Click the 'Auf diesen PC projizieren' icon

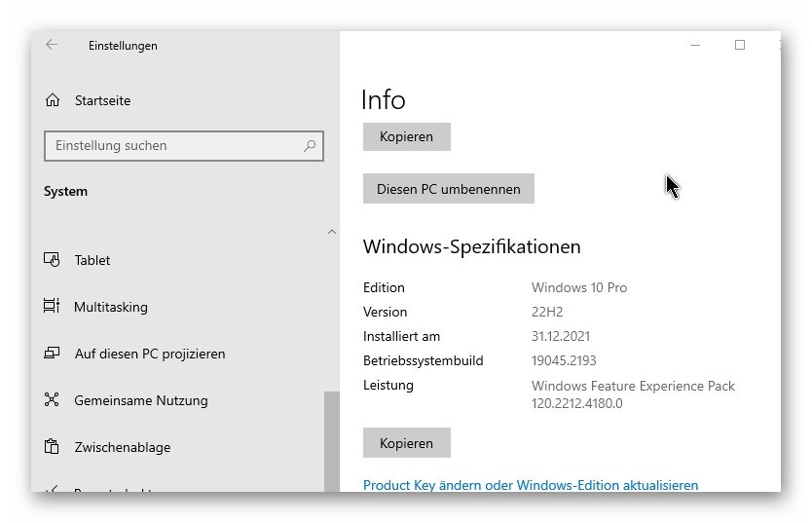(x=53, y=354)
